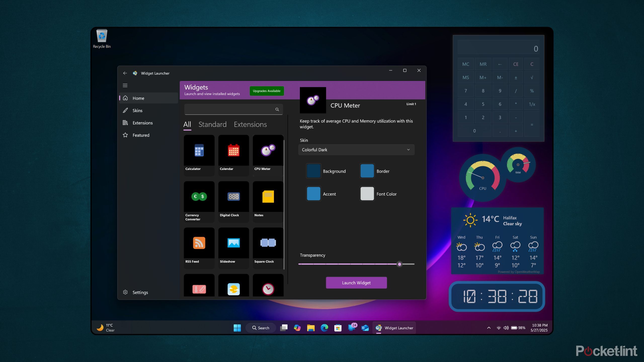Viewport: 644px width, 362px height.
Task: Select the Square Clock widget tile
Action: (268, 248)
